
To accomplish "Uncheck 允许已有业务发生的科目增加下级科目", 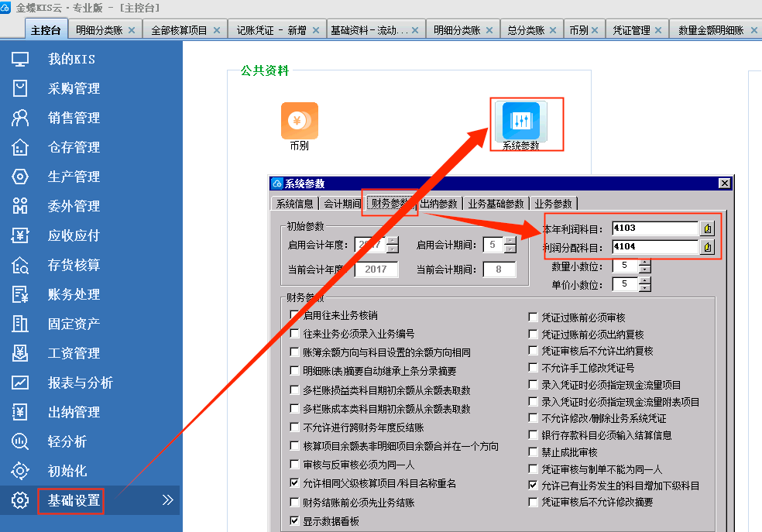I will pyautogui.click(x=533, y=485).
